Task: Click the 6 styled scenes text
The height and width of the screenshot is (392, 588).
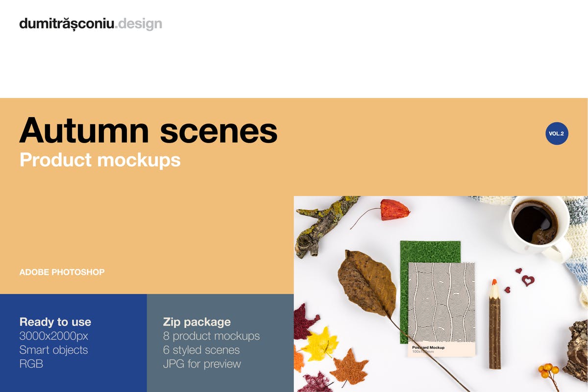Action: (201, 350)
